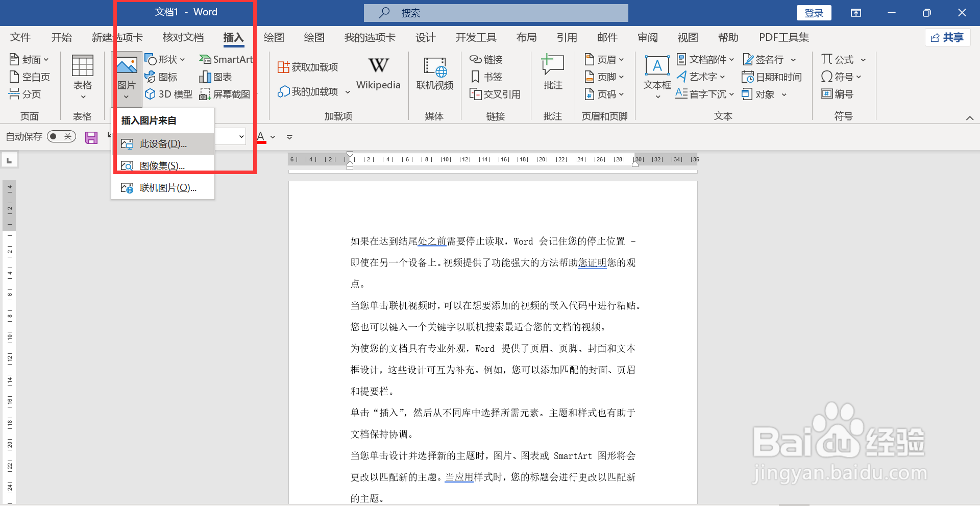Open the Screenshot (屏幕截图) tool
The width and height of the screenshot is (980, 506).
225,94
